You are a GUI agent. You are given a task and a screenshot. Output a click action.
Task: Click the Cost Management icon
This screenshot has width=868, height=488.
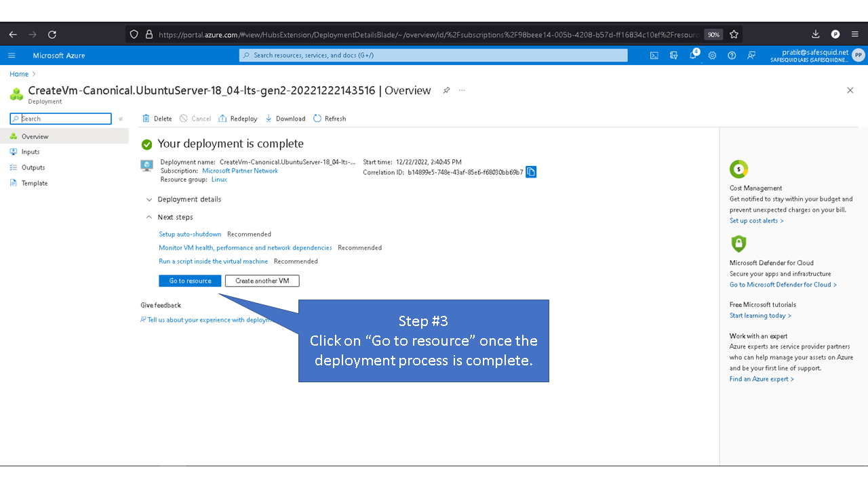pos(738,169)
